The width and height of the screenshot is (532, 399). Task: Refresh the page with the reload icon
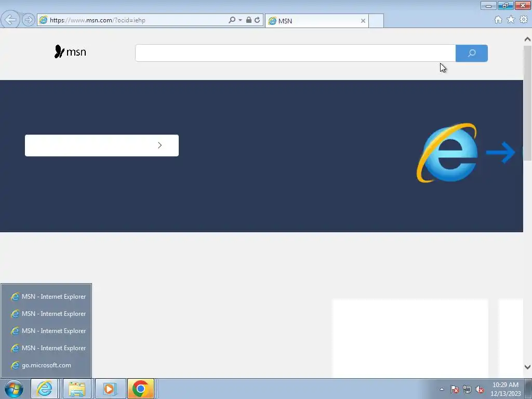point(257,20)
